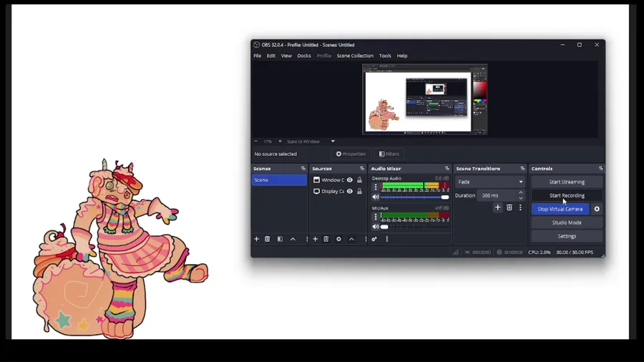The width and height of the screenshot is (644, 362).
Task: Adjust the Desktop Audio volume slider
Action: 415,197
